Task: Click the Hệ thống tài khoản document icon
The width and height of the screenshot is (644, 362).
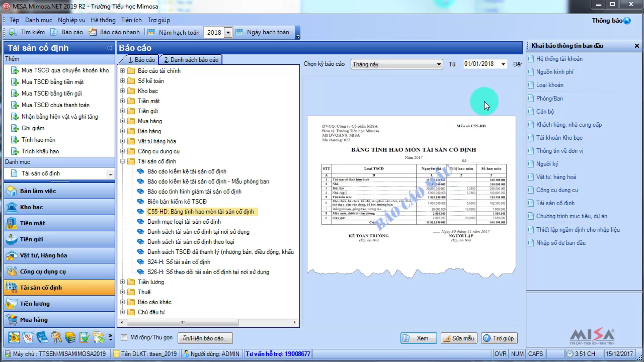Action: pyautogui.click(x=530, y=59)
